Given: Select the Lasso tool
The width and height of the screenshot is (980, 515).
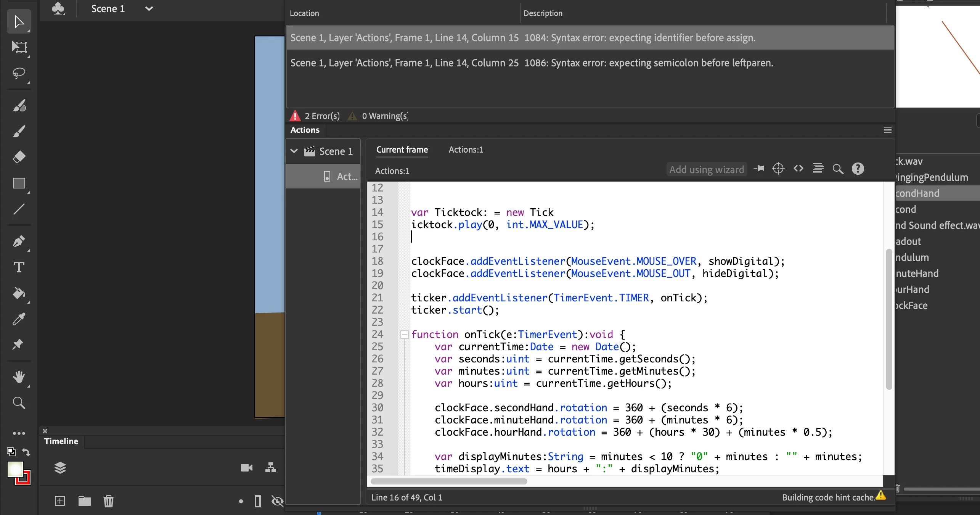Looking at the screenshot, I should [19, 73].
